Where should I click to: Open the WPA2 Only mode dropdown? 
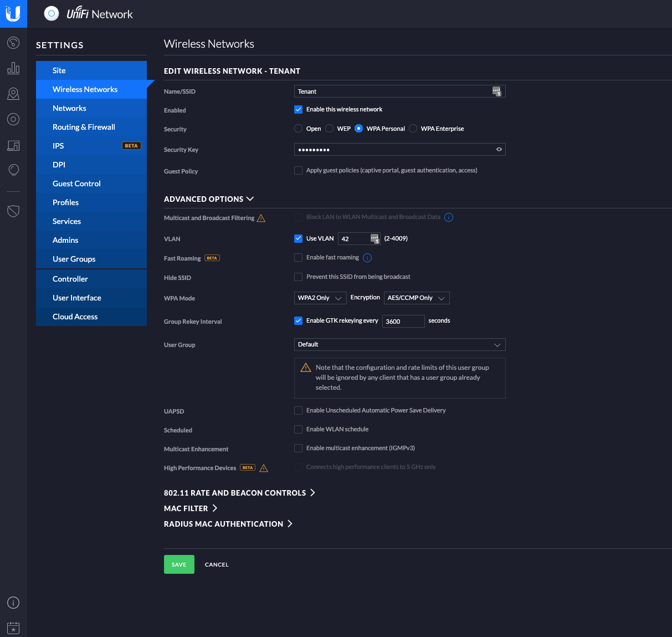coord(320,298)
